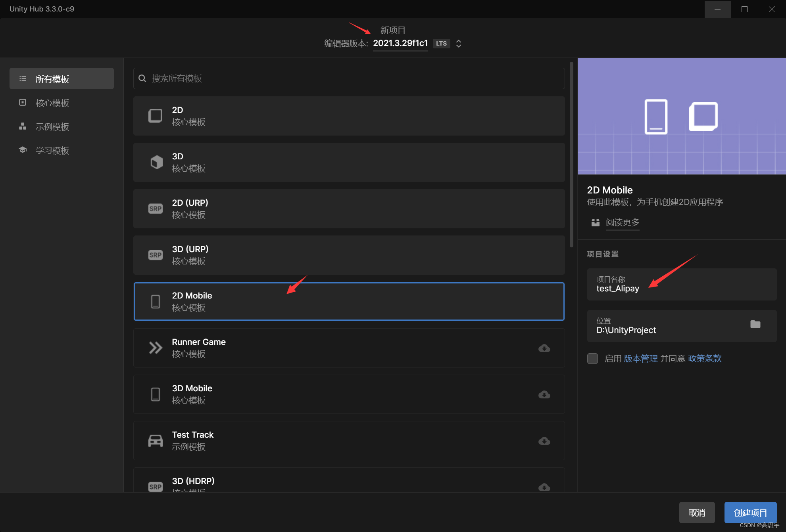The height and width of the screenshot is (532, 786).
Task: Maximize the Unity Hub window
Action: click(744, 9)
